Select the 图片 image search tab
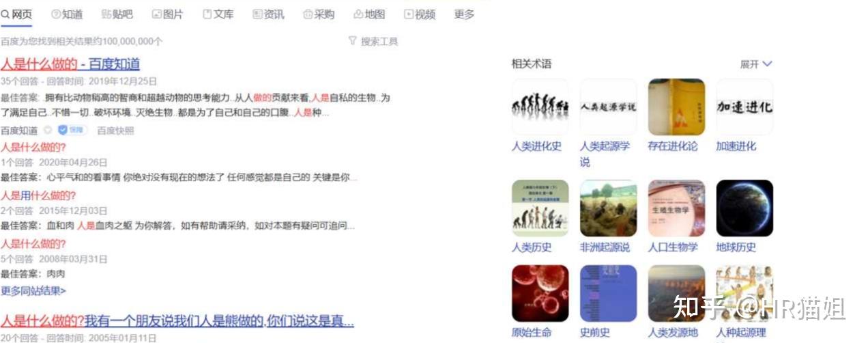 [x=167, y=14]
